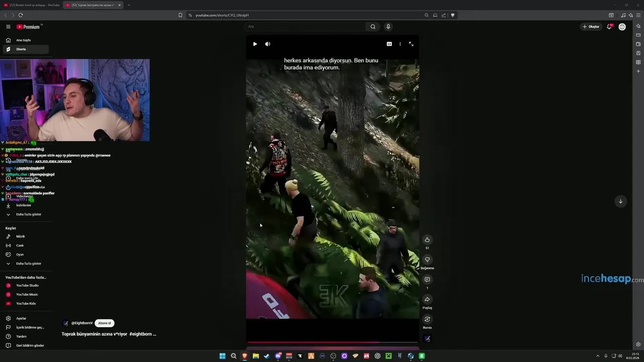Open Geri bildirim gönder feedback item
The width and height of the screenshot is (644, 362).
tap(25, 345)
